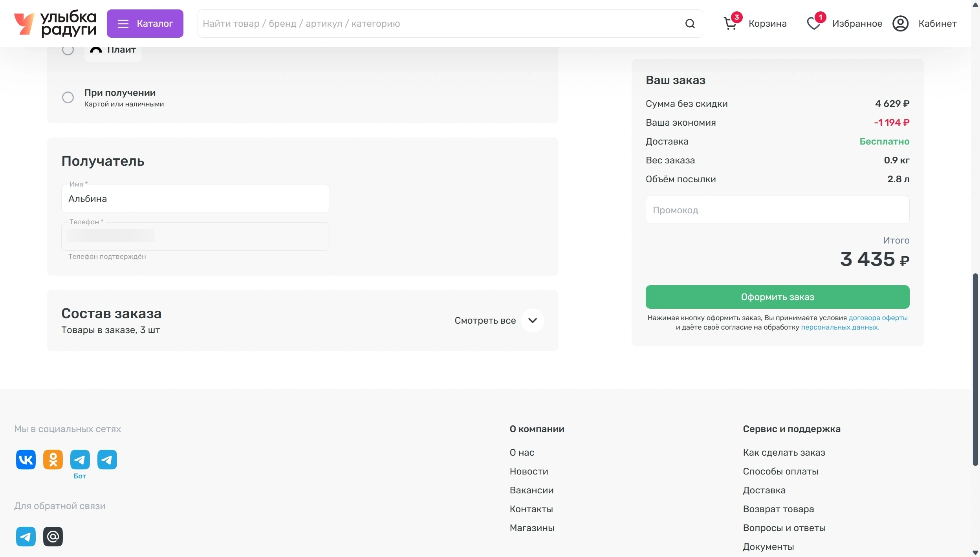Click the search magnifier icon
The width and height of the screenshot is (980, 557).
pos(690,24)
